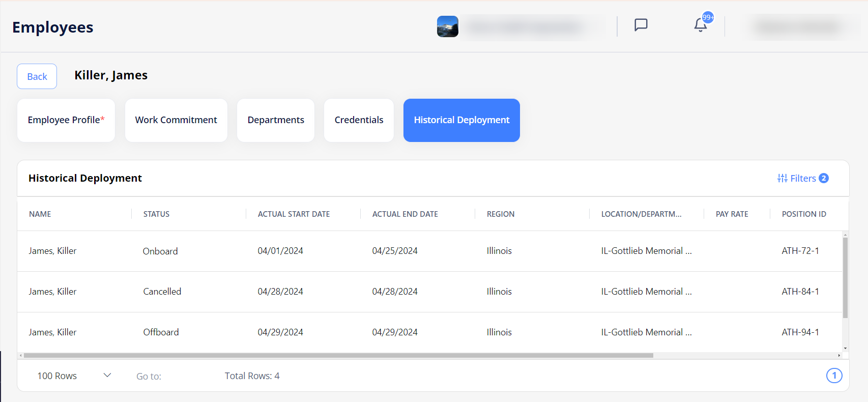Sort by the STATUS column header

[156, 214]
